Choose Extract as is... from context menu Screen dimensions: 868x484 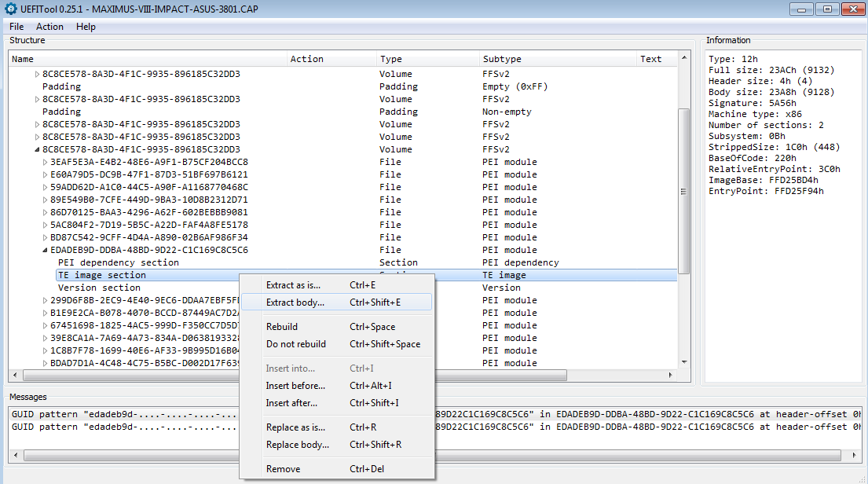tap(336, 285)
